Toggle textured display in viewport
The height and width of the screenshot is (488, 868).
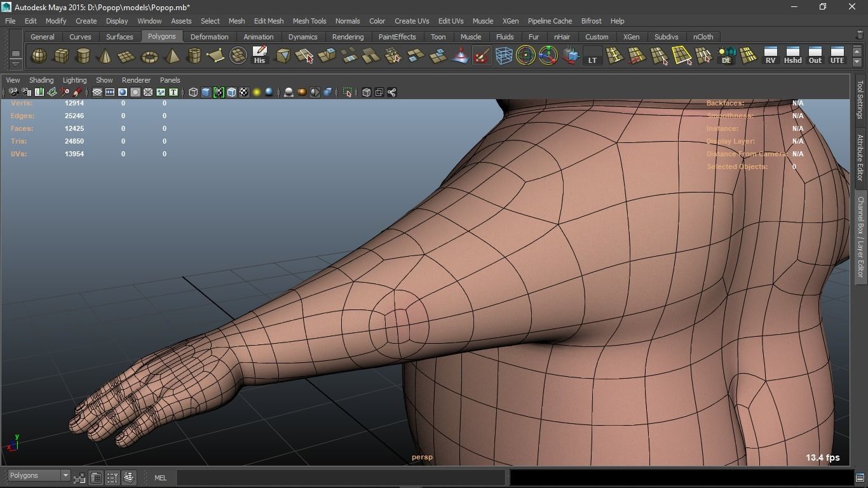244,92
